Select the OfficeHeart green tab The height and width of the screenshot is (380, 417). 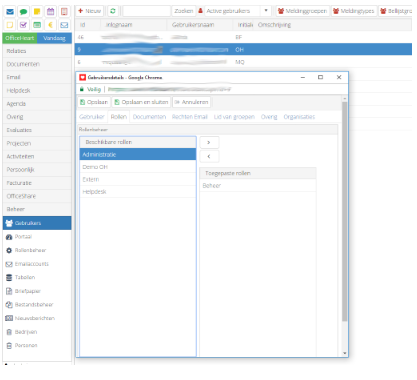click(20, 38)
